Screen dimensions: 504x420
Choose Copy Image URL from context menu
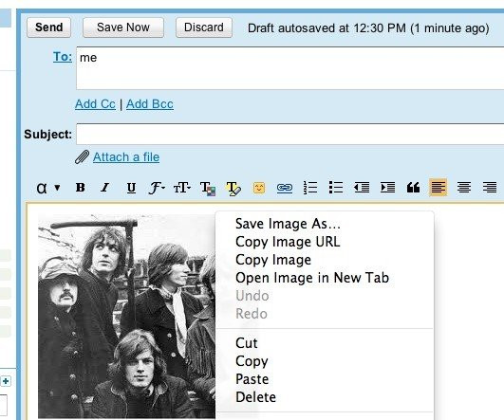288,242
